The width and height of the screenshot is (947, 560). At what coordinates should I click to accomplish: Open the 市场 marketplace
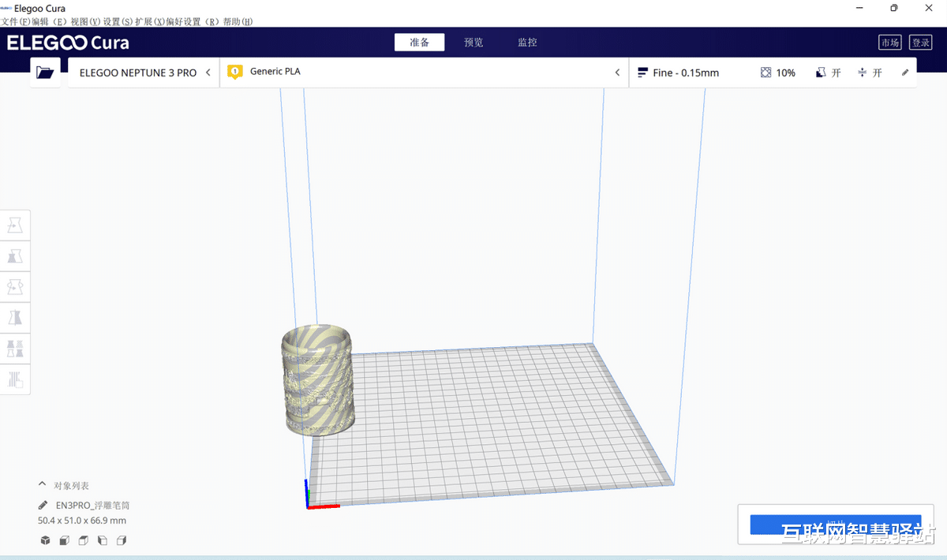tap(890, 42)
